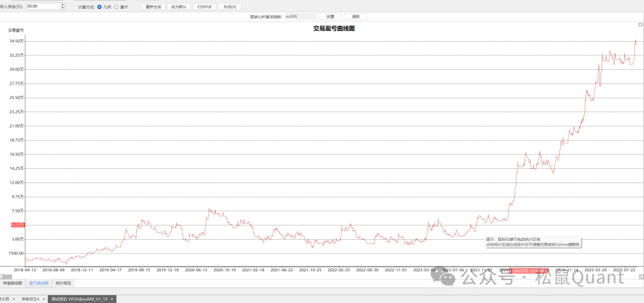Viewport: 644px width, 303px height.
Task: Click the 关闭(X) button
Action: point(230,7)
